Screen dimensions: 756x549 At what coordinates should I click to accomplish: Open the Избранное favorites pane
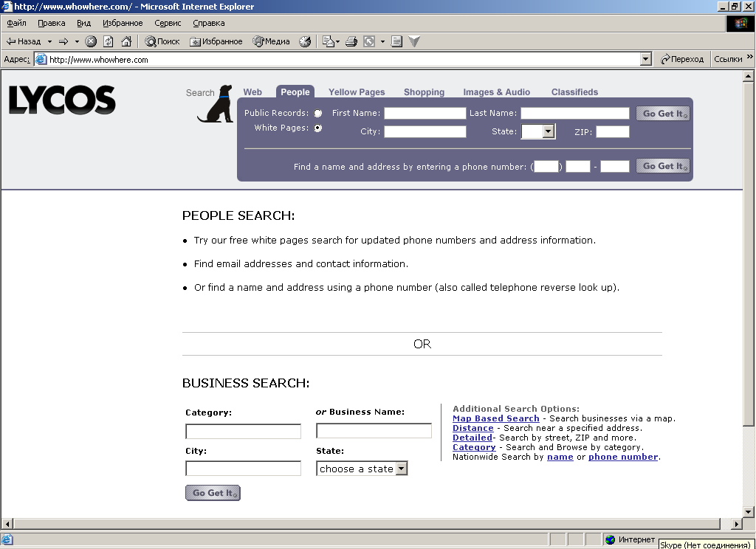[216, 41]
